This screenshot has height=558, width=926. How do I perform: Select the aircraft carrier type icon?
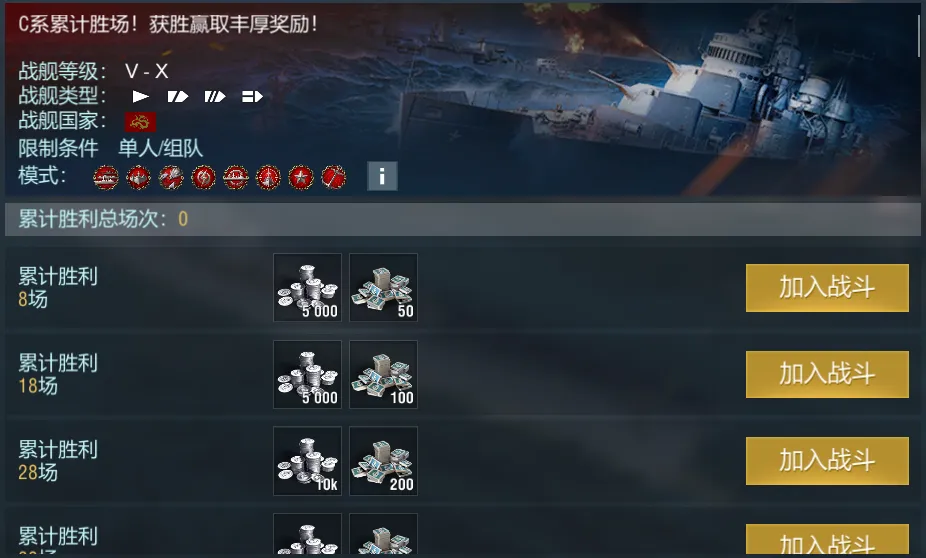pos(252,96)
